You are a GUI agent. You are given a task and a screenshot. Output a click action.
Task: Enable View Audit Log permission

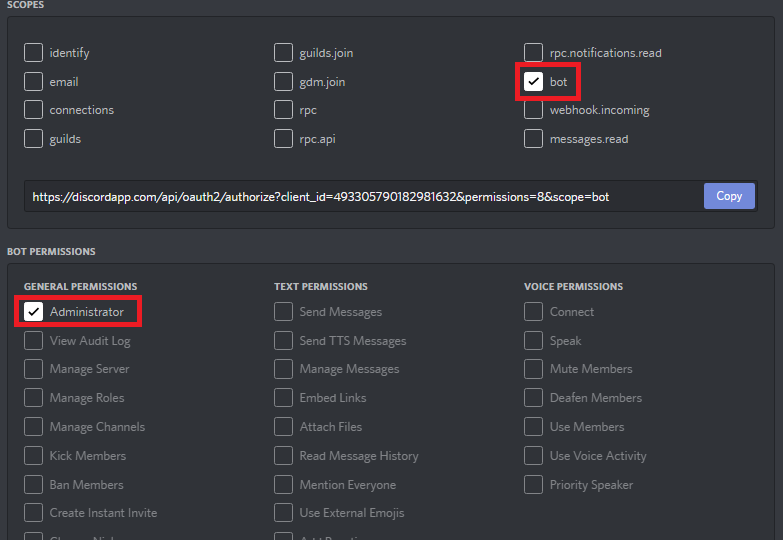33,341
